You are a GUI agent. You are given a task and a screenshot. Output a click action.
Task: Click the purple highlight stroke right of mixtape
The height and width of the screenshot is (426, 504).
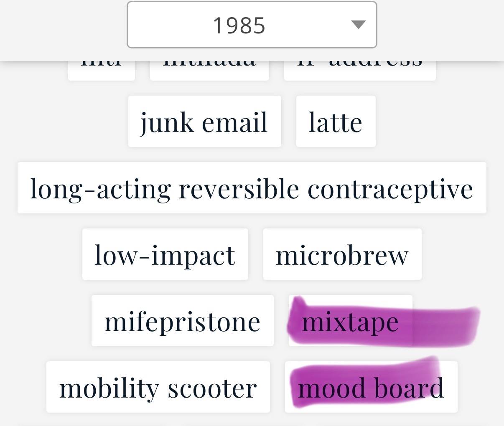click(445, 325)
